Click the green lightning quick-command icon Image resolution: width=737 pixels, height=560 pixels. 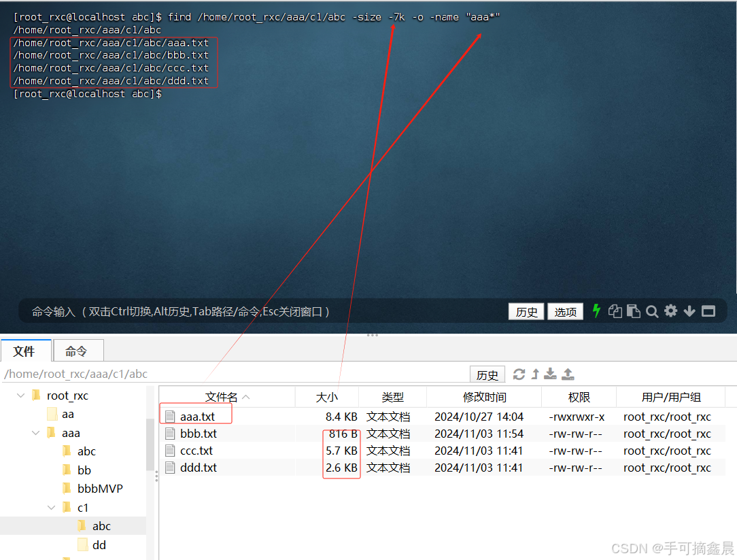coord(596,311)
